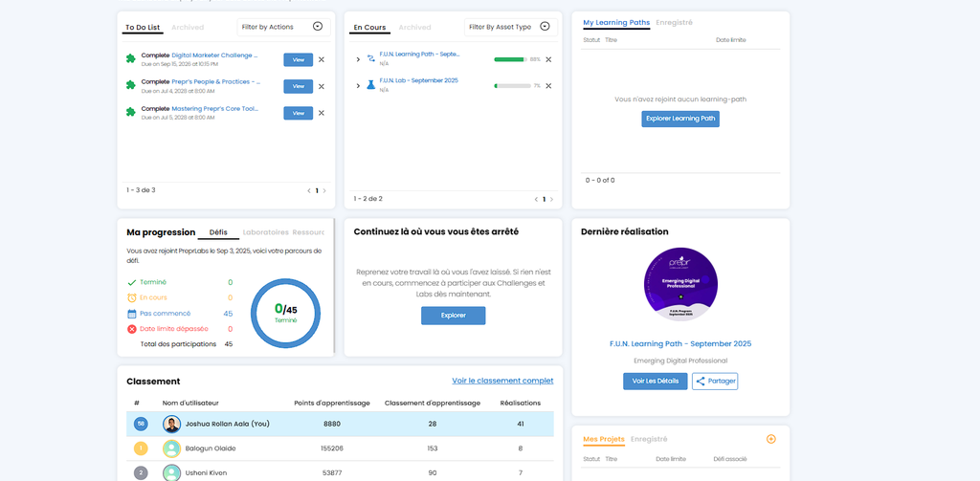
Task: Click page number 1 in To Do List
Action: click(316, 190)
